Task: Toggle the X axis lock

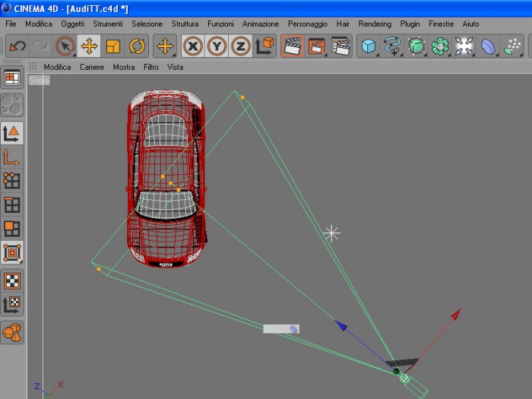Action: tap(193, 46)
